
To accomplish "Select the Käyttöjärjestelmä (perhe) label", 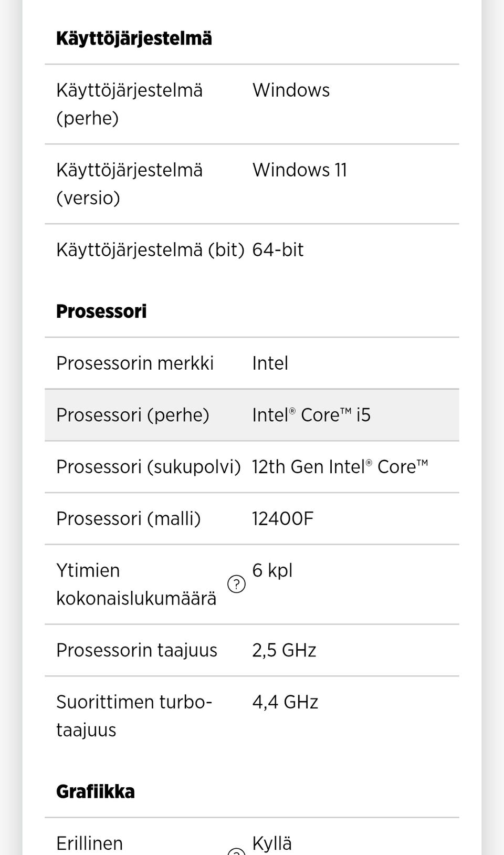I will [x=129, y=104].
